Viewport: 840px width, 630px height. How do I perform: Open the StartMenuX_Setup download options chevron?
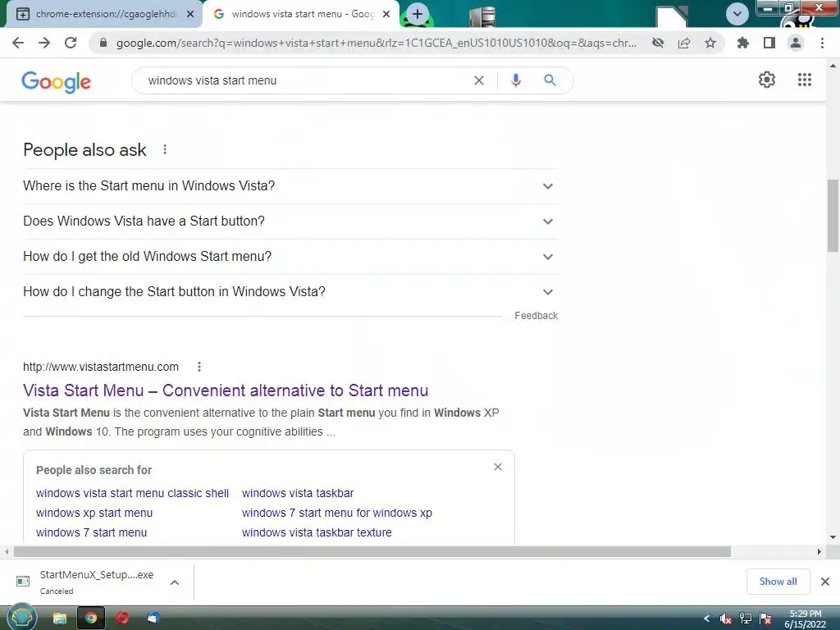(175, 582)
